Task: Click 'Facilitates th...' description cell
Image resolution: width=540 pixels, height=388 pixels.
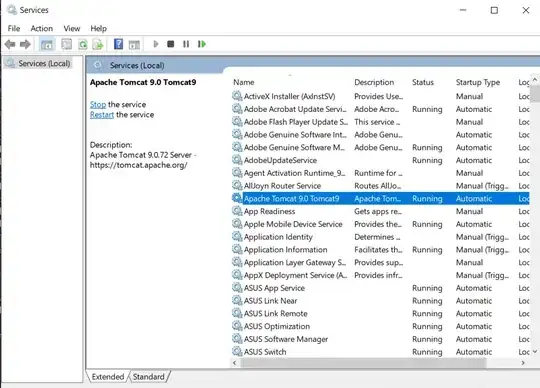Action: 378,250
